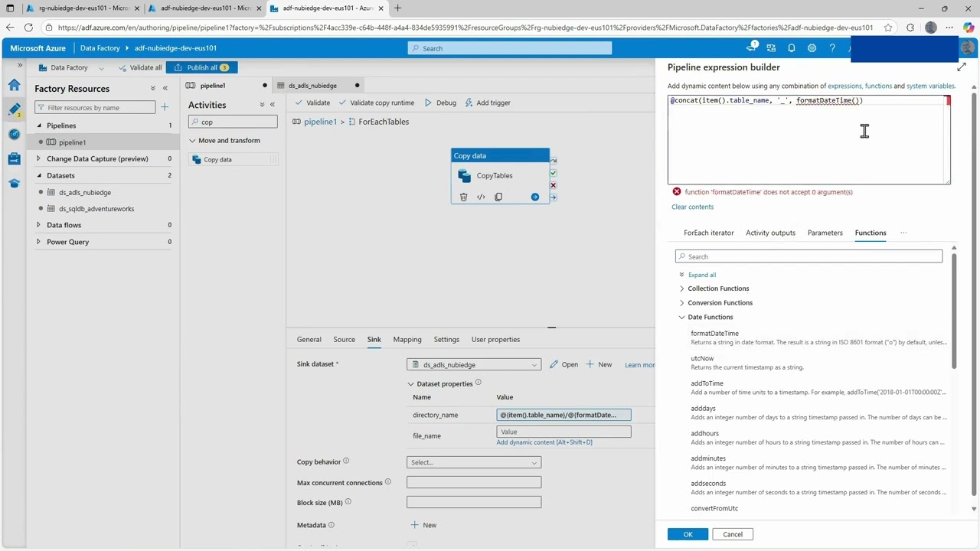Expand the Data flows group
980x551 pixels.
click(x=39, y=225)
